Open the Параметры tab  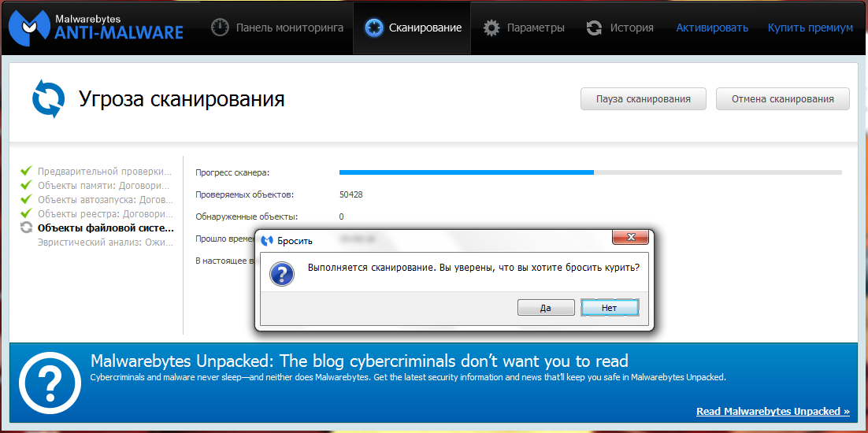click(523, 28)
